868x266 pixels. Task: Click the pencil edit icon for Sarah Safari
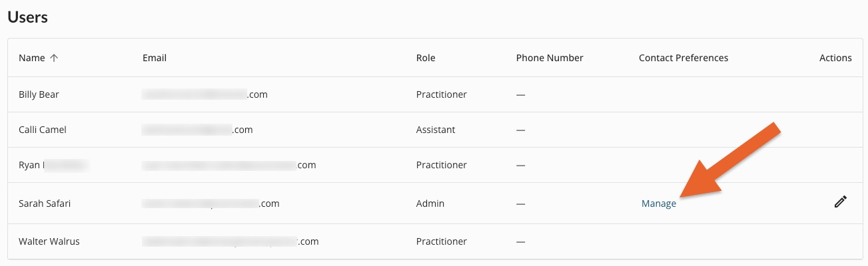840,201
